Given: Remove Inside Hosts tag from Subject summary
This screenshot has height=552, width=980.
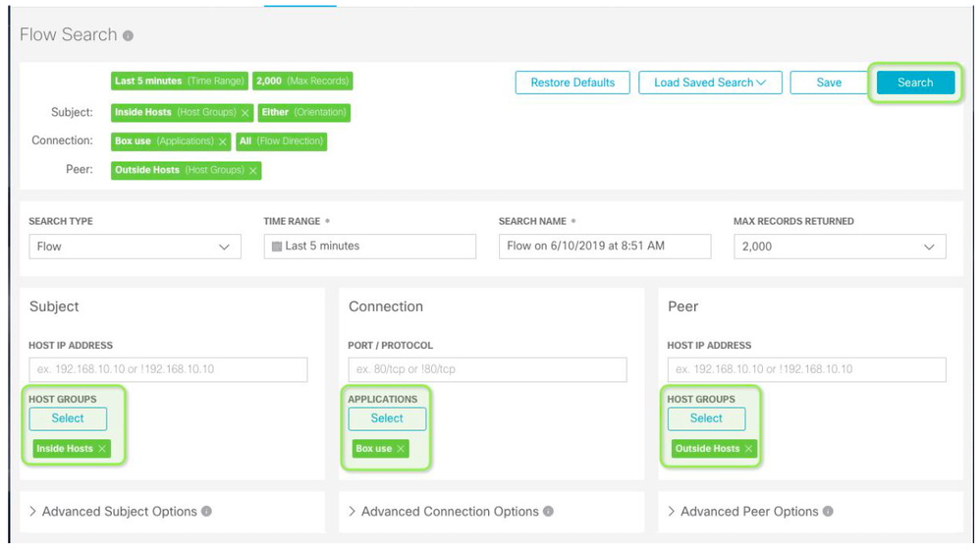Looking at the screenshot, I should tap(245, 113).
